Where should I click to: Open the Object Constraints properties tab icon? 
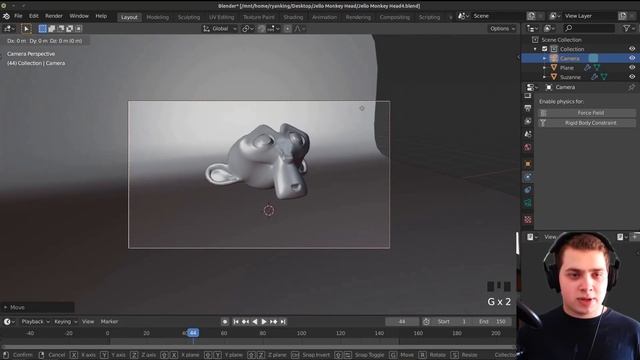(528, 190)
